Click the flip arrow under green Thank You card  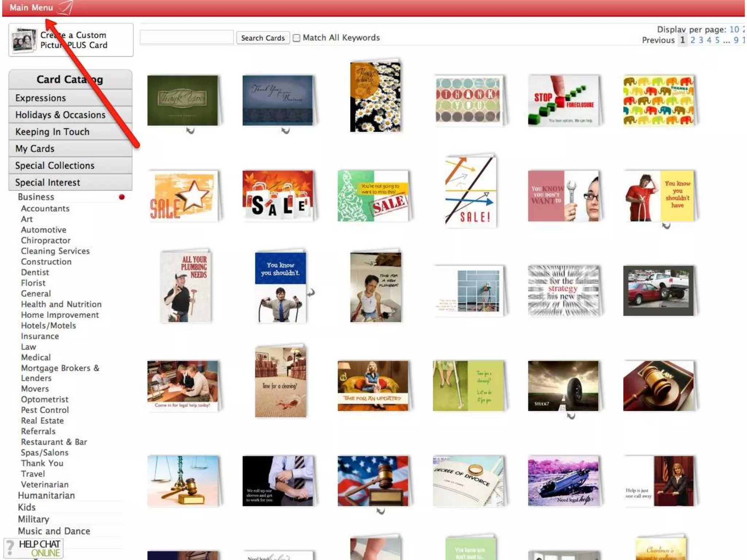190,130
